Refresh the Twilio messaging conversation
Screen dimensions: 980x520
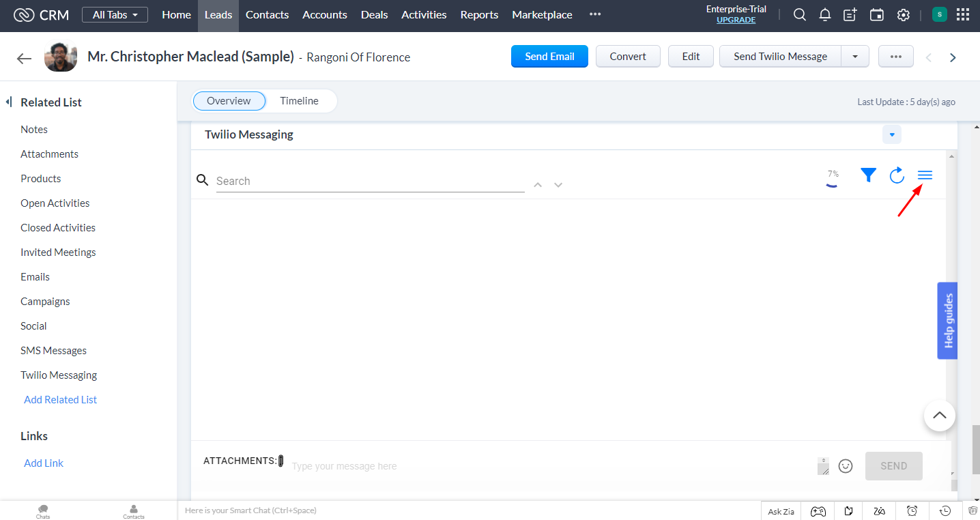897,175
